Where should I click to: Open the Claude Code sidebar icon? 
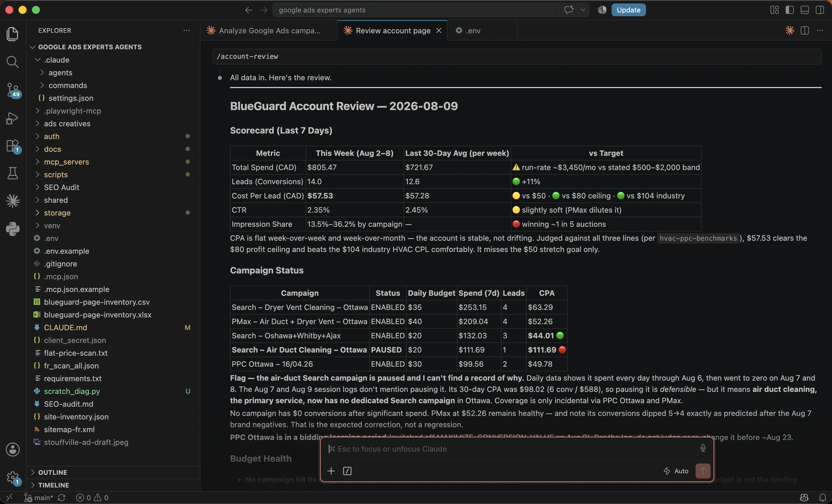12,201
